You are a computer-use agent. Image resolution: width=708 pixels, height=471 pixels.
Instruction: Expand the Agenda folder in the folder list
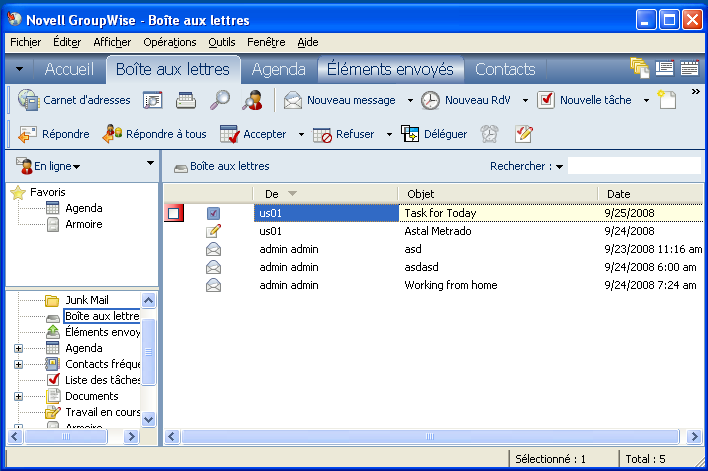tap(19, 349)
